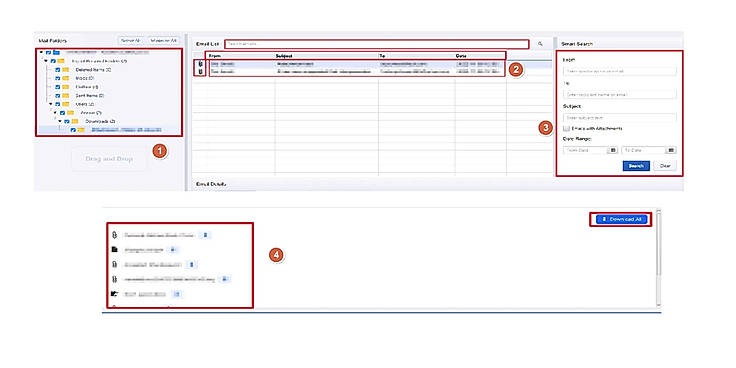736x368 pixels.
Task: Enable Emails with Attachments checkbox
Action: (x=567, y=128)
